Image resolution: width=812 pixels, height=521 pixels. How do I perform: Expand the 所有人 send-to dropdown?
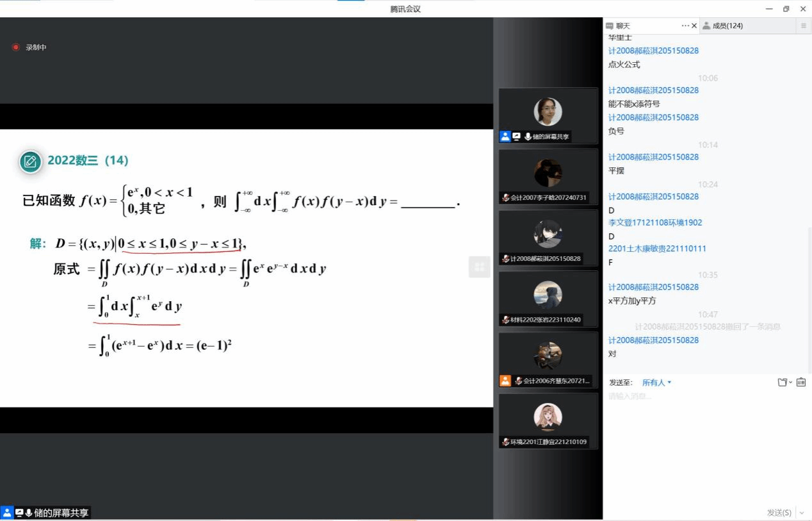(x=657, y=383)
